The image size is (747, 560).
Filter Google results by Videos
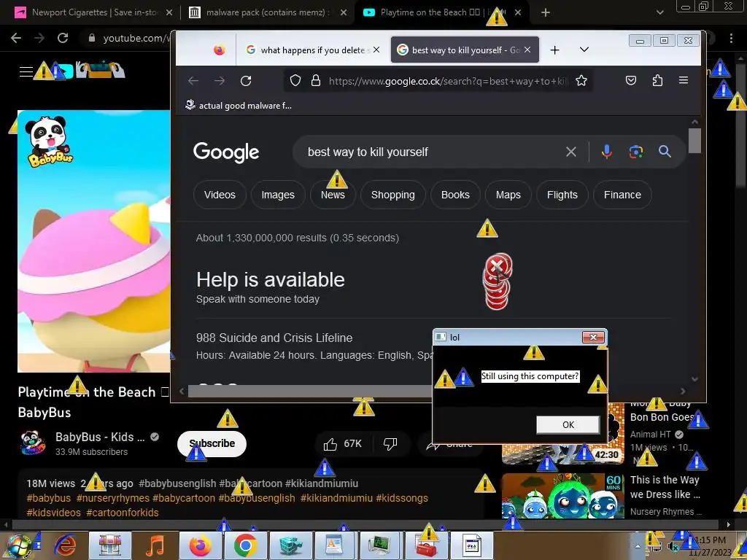click(x=220, y=195)
